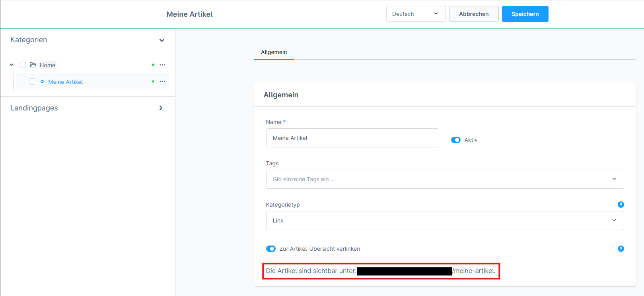Check the Home category checkbox
644x296 pixels.
[x=23, y=65]
